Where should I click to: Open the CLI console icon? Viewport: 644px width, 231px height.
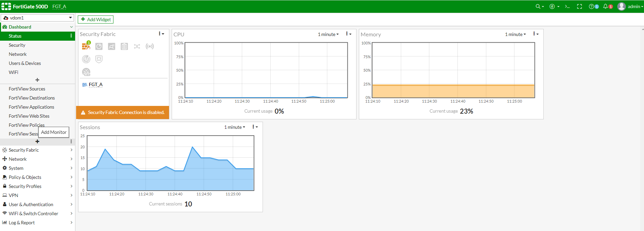pyautogui.click(x=567, y=6)
